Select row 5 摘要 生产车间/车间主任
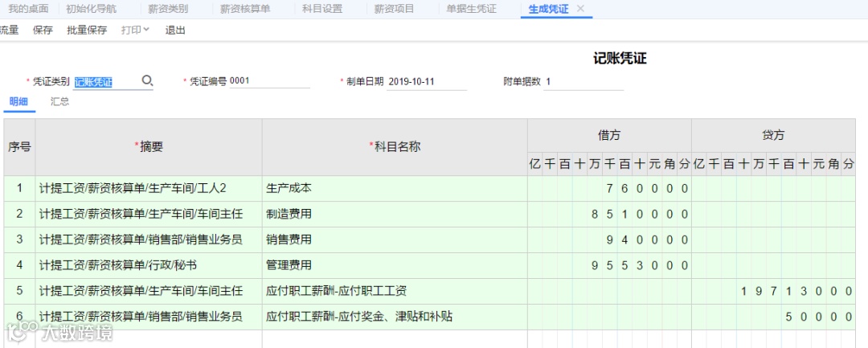Screen dimensions: 868x348 (149, 291)
